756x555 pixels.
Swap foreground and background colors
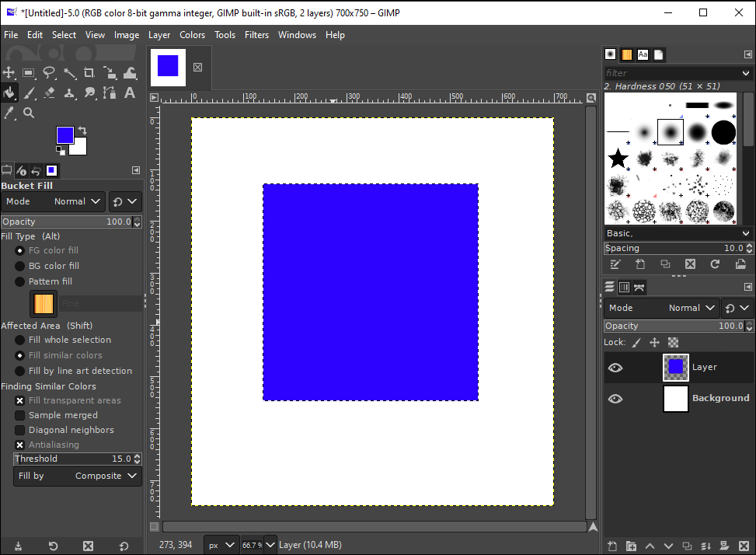point(82,131)
